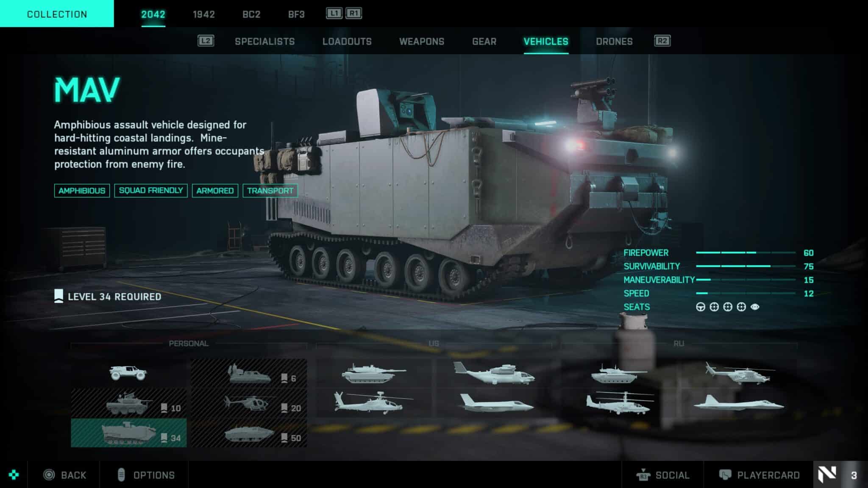The height and width of the screenshot is (488, 868).
Task: Select the US main battle tank icon
Action: pyautogui.click(x=374, y=373)
